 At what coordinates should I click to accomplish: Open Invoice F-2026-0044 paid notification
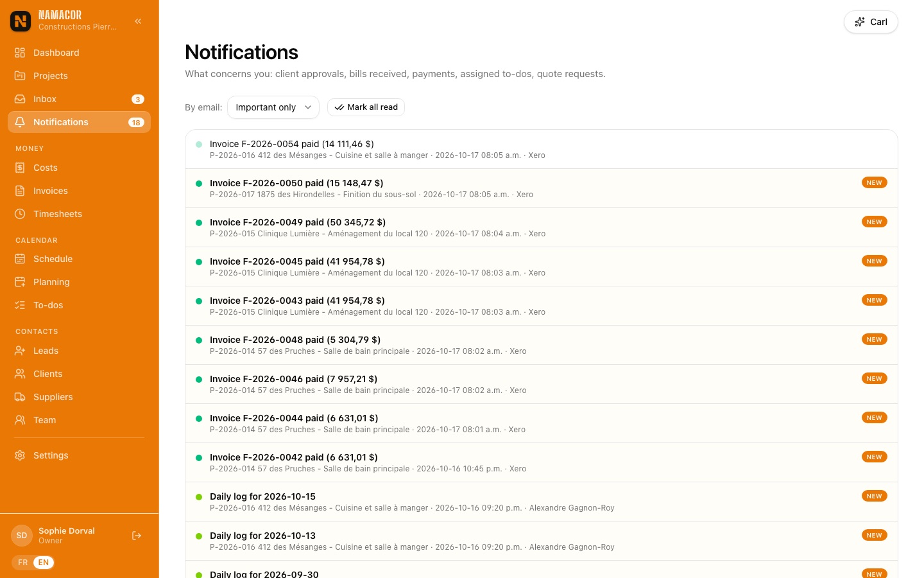(x=541, y=423)
